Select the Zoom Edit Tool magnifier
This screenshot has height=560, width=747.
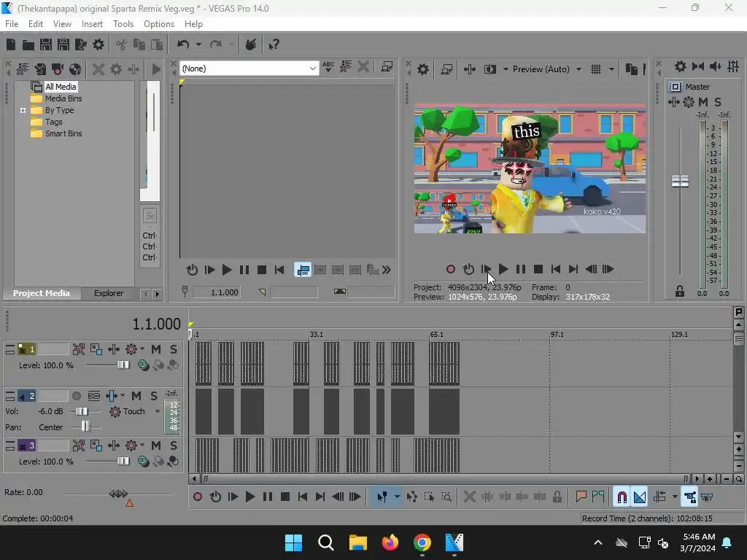(447, 497)
